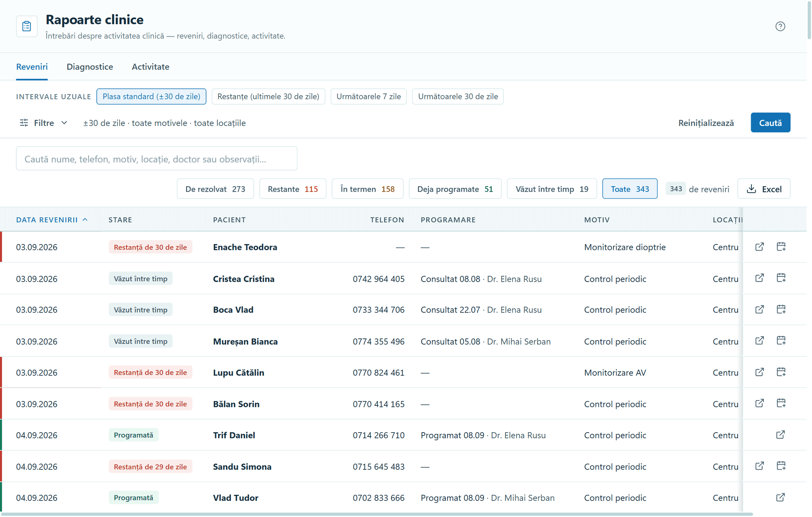Viewport: 812px width, 517px height.
Task: Open Lupu Cătălin's record link icon
Action: (759, 372)
